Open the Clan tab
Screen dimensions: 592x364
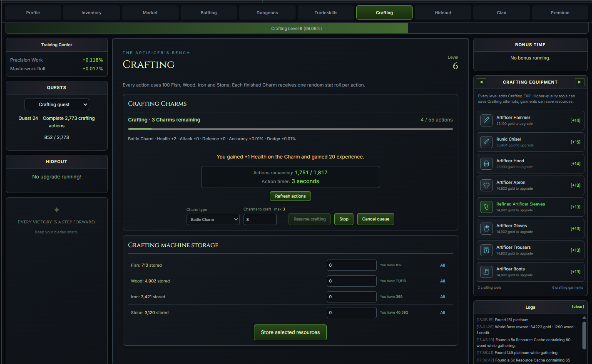(502, 12)
